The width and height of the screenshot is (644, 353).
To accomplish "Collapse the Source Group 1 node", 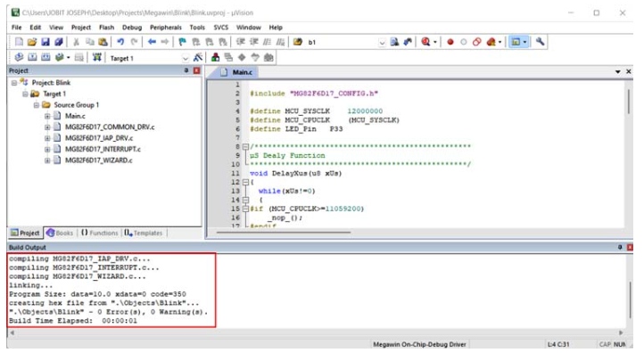I will tap(37, 105).
